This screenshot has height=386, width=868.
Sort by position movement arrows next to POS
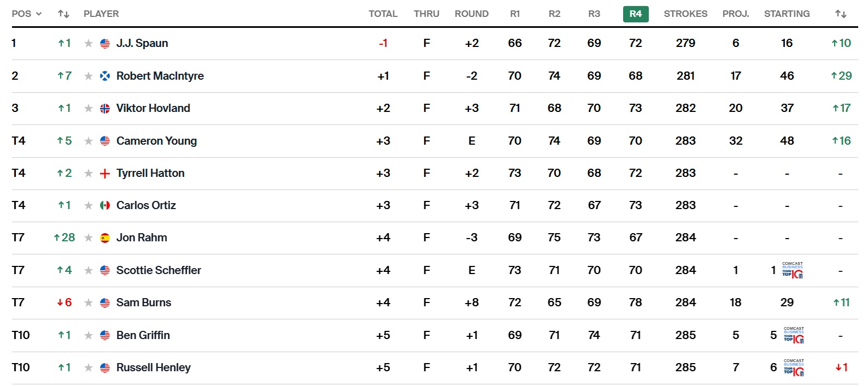[63, 14]
